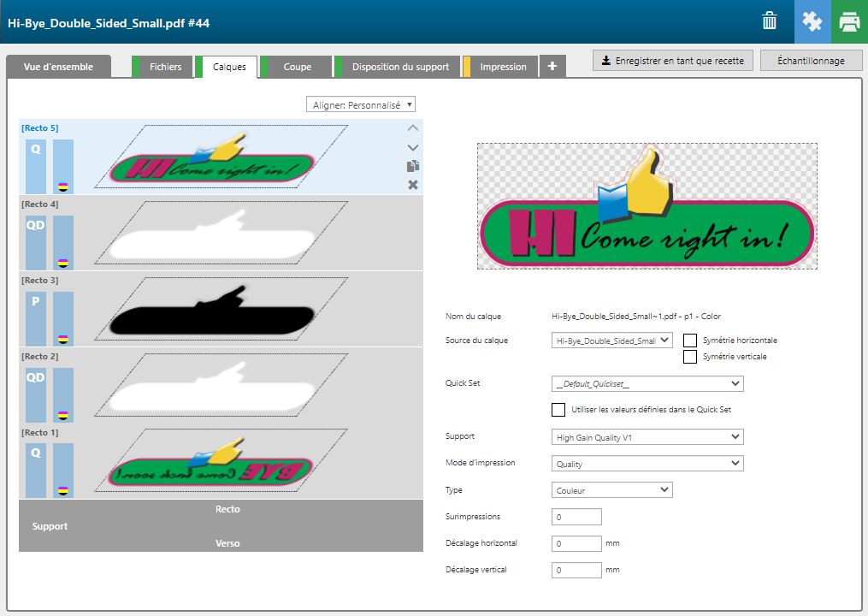The height and width of the screenshot is (616, 868).
Task: Click the CMYK color icon on Recto 3
Action: [x=63, y=339]
